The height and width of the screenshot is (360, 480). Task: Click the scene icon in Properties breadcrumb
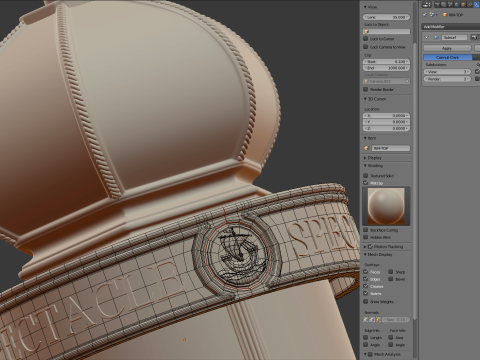tap(432, 15)
